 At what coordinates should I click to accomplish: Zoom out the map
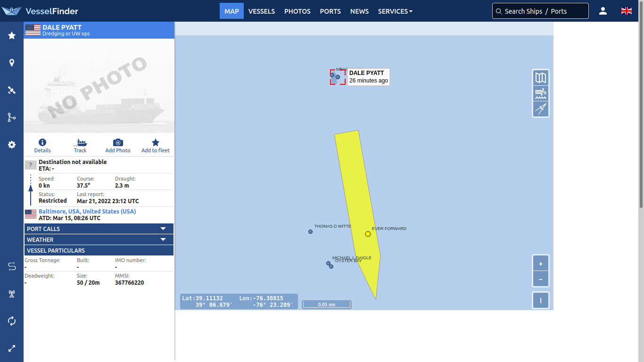click(541, 279)
